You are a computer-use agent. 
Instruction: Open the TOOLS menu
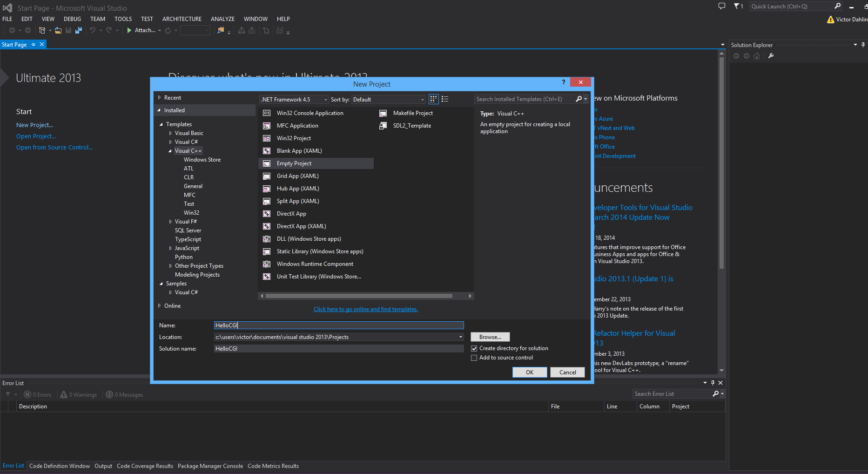point(123,19)
